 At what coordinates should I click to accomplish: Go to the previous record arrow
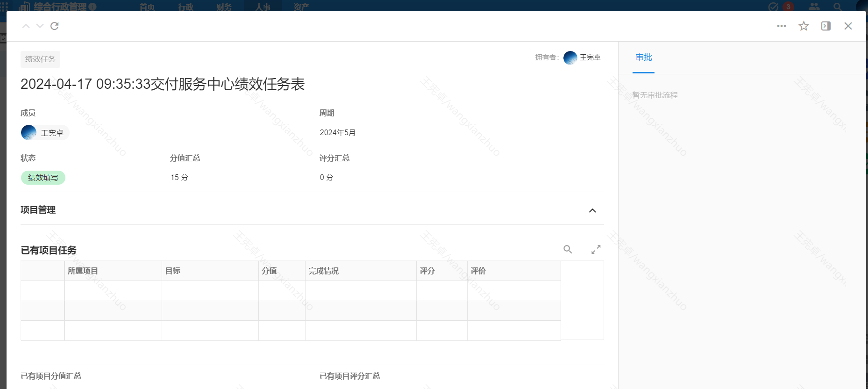click(x=26, y=26)
